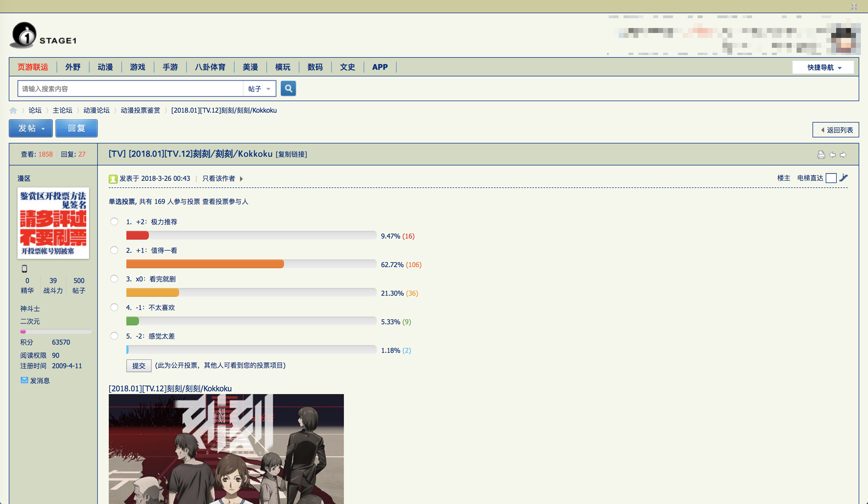Select poll option x0 看完就删

[x=114, y=279]
